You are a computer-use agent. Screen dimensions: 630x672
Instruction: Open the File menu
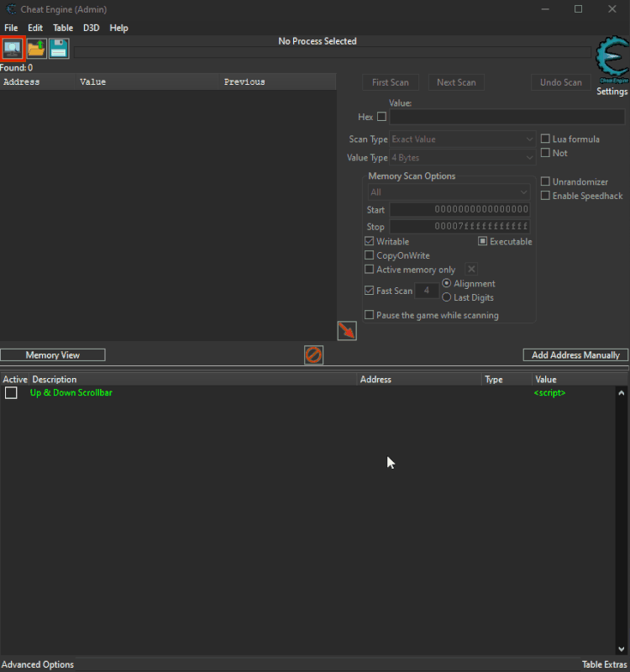(x=11, y=28)
